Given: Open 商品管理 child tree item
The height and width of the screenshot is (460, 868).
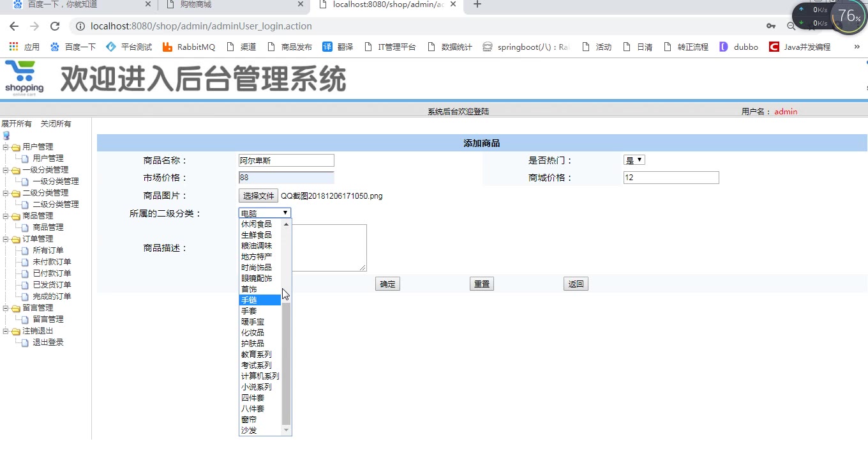Looking at the screenshot, I should tap(48, 227).
